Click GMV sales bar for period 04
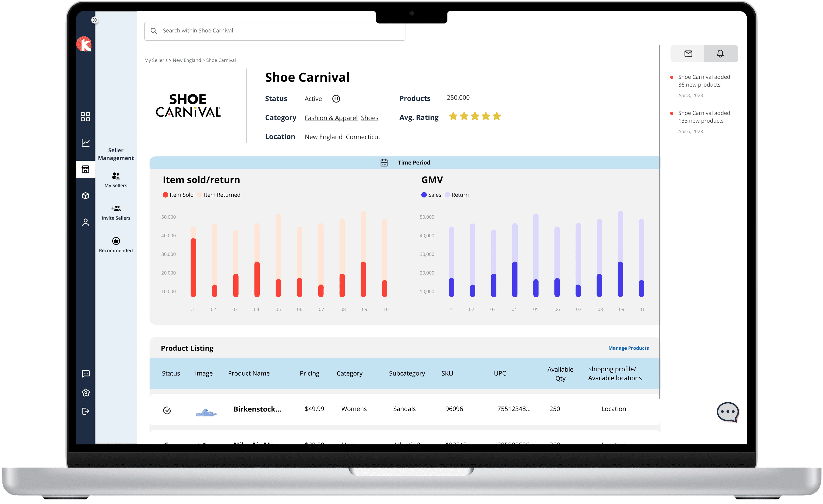This screenshot has height=504, width=823. coord(515,279)
